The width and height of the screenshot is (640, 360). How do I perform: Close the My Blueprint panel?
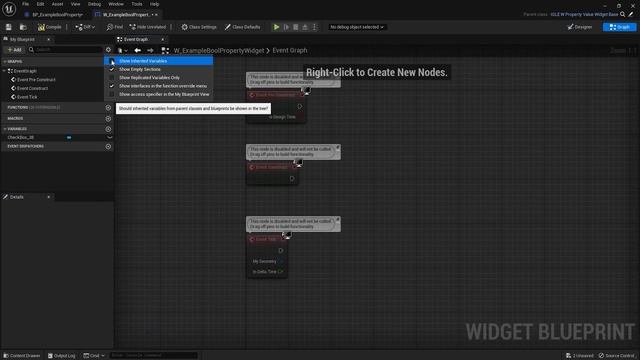(49, 40)
